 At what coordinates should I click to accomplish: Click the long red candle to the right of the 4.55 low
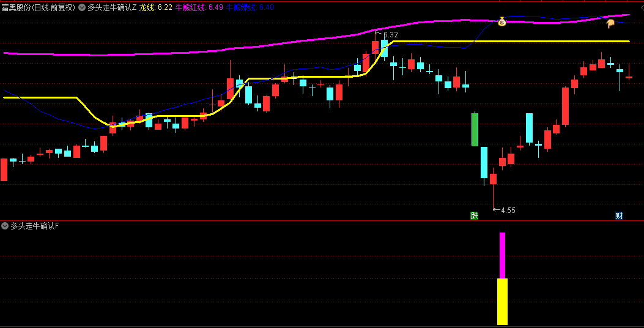click(566, 106)
